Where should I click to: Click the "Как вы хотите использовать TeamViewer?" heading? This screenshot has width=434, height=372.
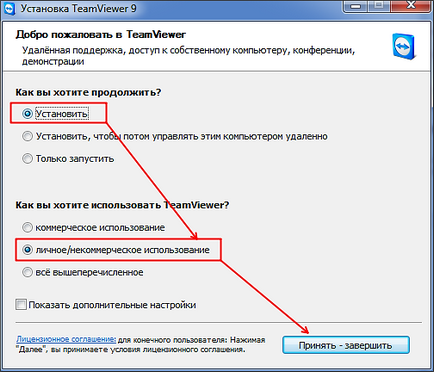(x=122, y=205)
